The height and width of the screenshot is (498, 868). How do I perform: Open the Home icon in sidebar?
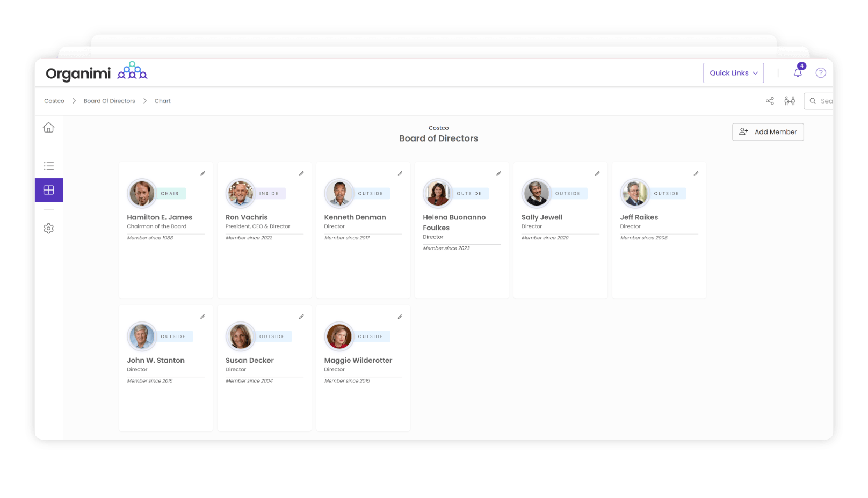(48, 127)
